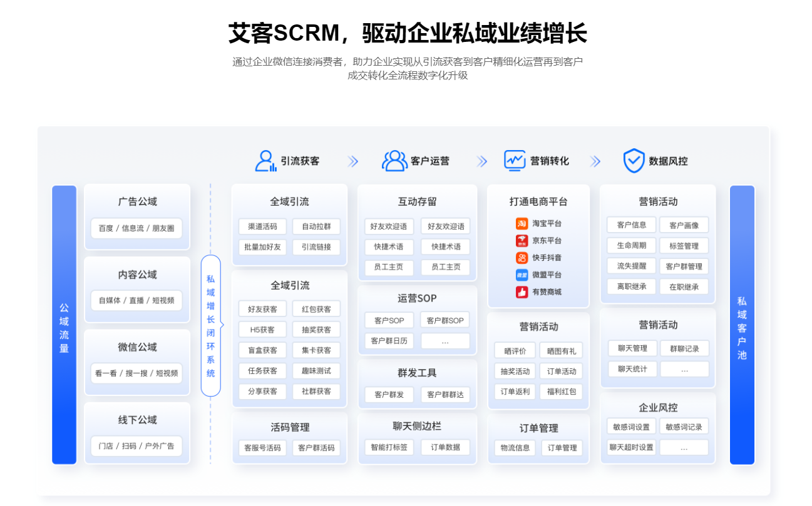Open the 客户群SOP item

(x=445, y=320)
